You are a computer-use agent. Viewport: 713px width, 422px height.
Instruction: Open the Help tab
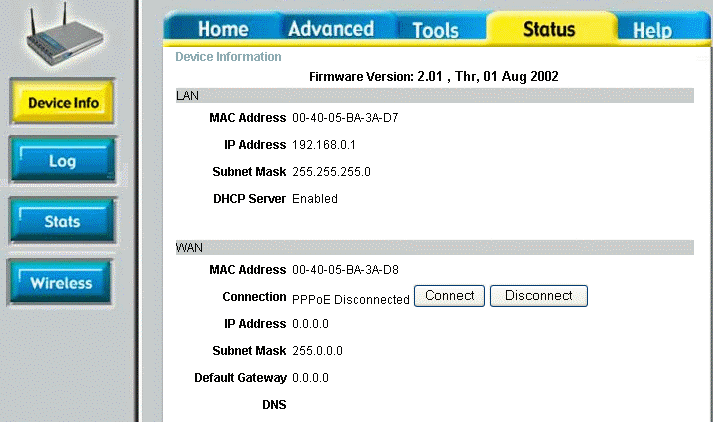[652, 31]
